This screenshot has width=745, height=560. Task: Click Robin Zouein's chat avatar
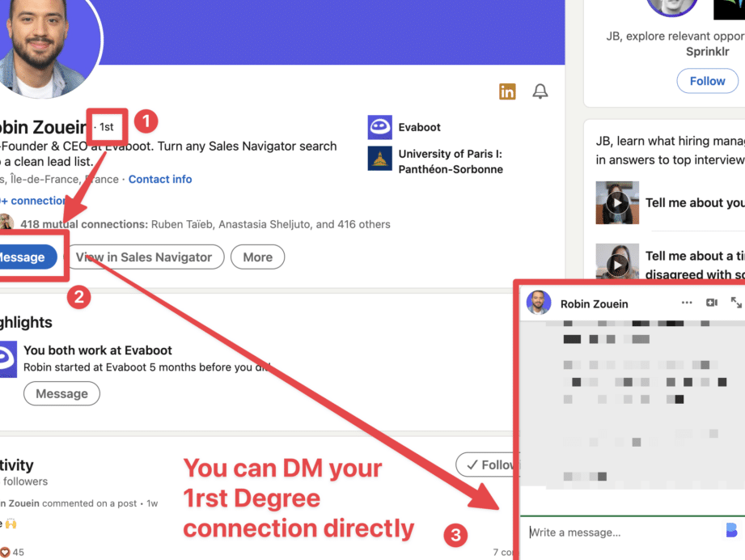pos(538,303)
